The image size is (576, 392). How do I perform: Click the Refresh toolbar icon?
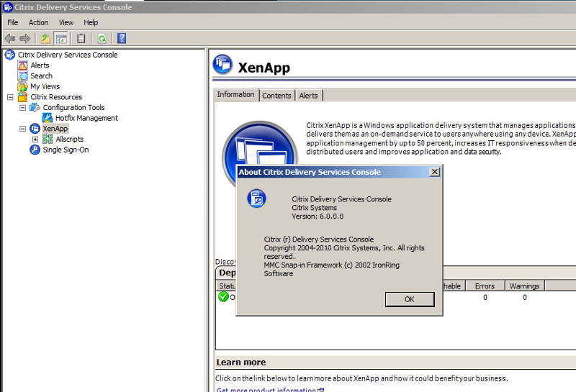click(102, 38)
